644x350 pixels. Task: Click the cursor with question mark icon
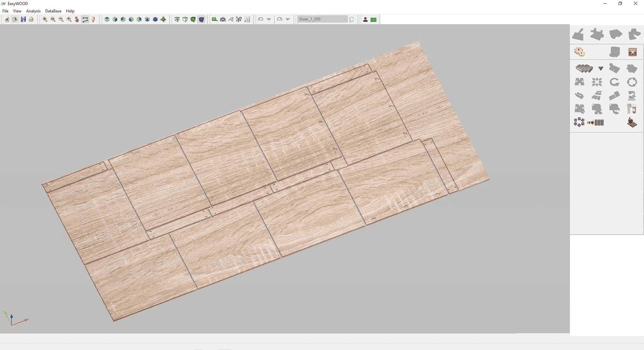(x=239, y=19)
